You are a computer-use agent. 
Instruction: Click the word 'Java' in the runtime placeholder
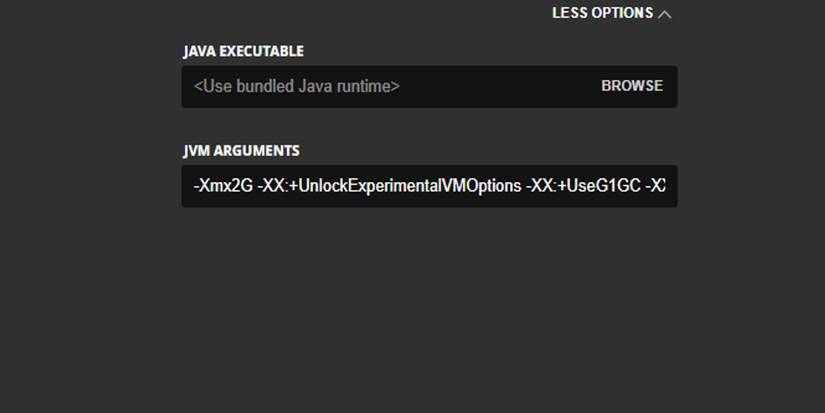coord(315,87)
